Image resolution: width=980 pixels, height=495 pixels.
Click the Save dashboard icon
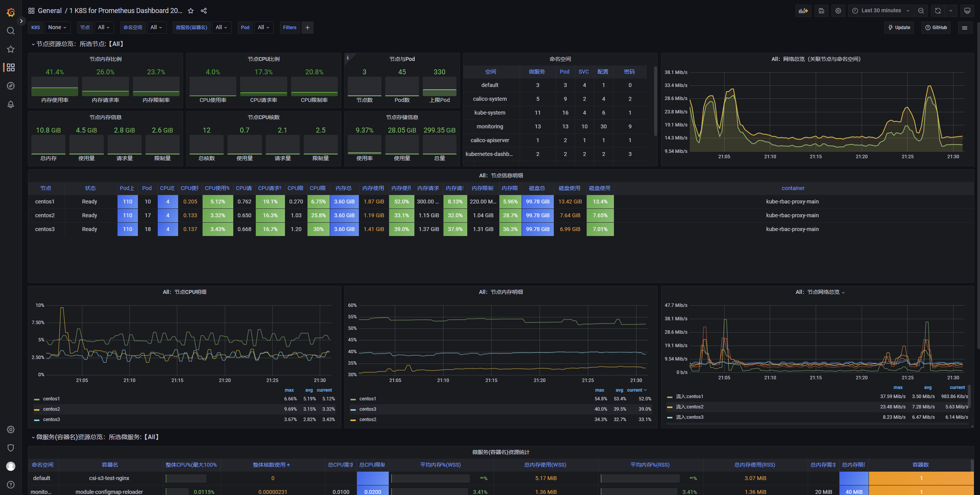[x=821, y=11]
